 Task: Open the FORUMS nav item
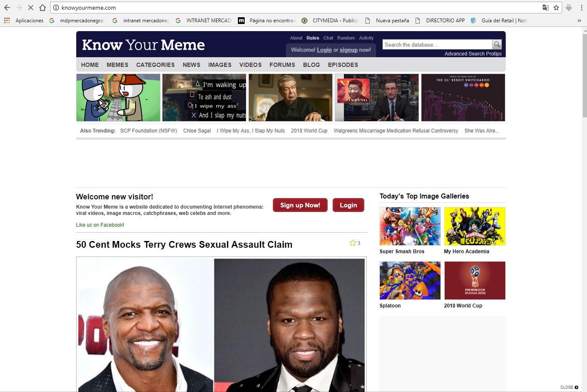282,65
